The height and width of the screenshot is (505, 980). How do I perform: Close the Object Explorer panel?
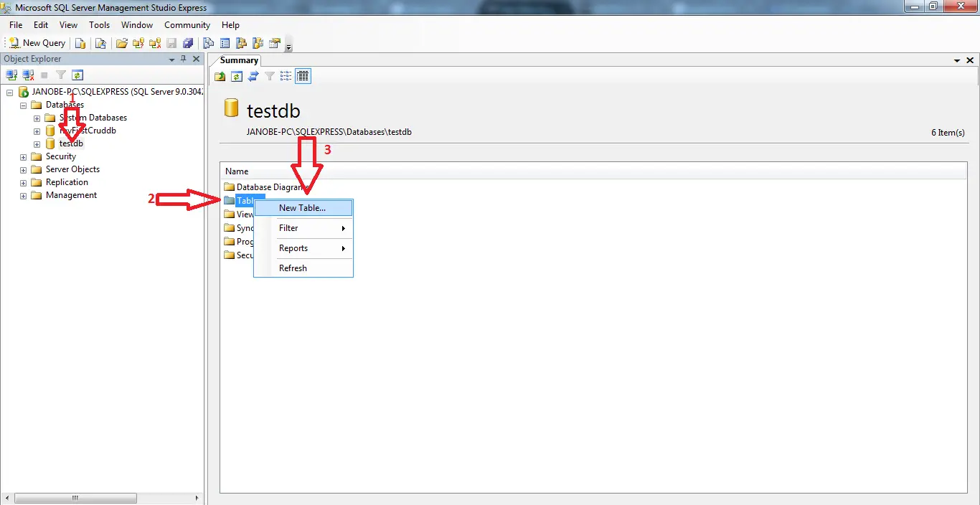[197, 59]
